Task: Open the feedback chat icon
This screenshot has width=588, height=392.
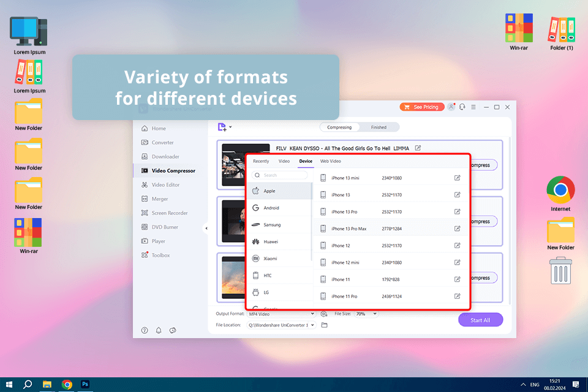Action: 173,330
